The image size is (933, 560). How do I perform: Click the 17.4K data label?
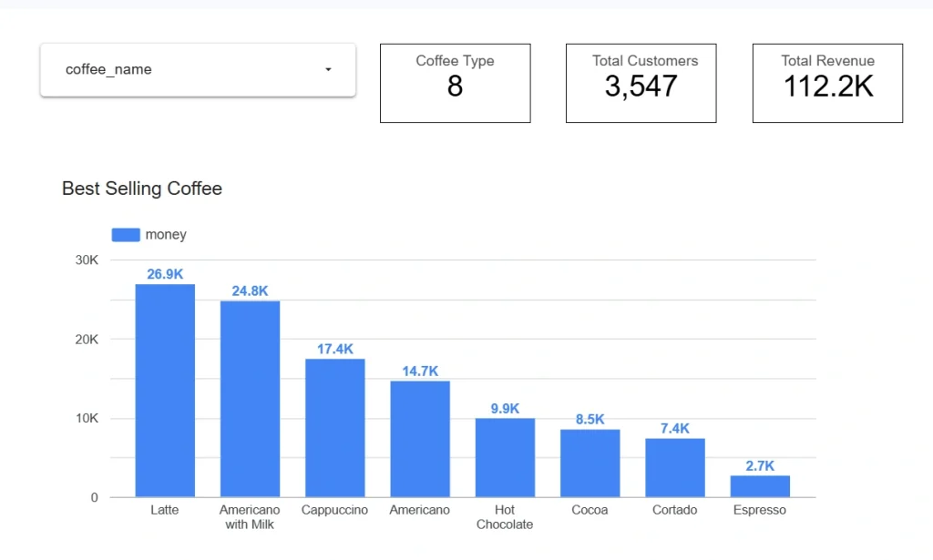tap(335, 349)
